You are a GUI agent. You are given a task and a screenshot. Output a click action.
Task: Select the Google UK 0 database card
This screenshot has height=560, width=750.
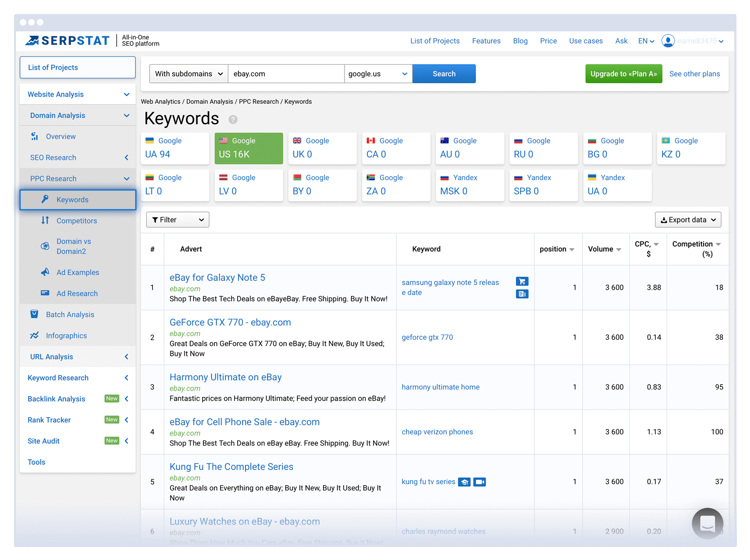point(322,148)
